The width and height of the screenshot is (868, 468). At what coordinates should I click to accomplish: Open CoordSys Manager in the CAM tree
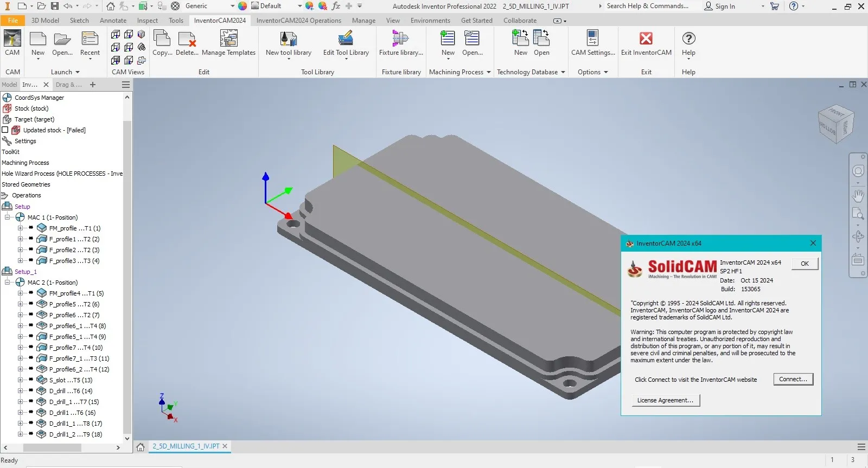click(x=39, y=98)
